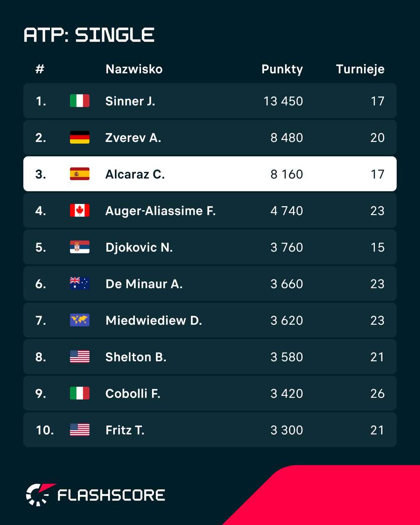This screenshot has width=420, height=525.
Task: Select the Nazwisko column header
Action: click(134, 69)
